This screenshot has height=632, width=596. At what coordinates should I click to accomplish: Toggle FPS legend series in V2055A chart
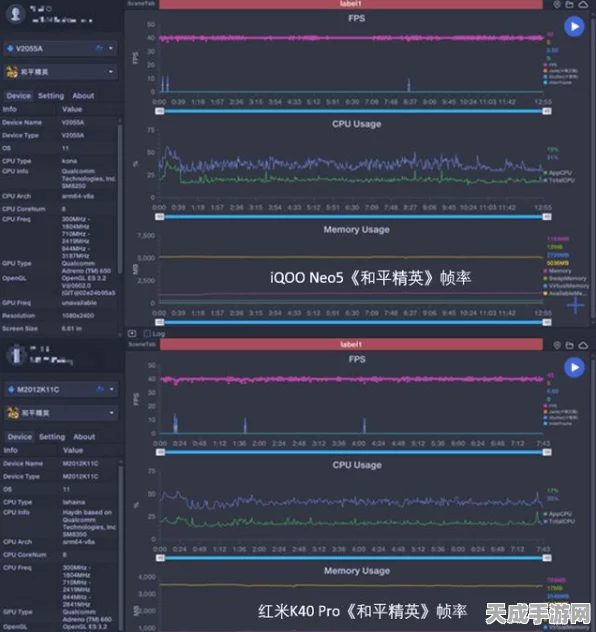point(550,64)
